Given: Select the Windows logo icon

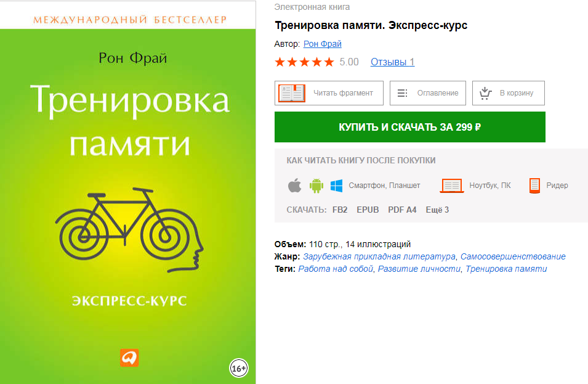Looking at the screenshot, I should [x=336, y=186].
